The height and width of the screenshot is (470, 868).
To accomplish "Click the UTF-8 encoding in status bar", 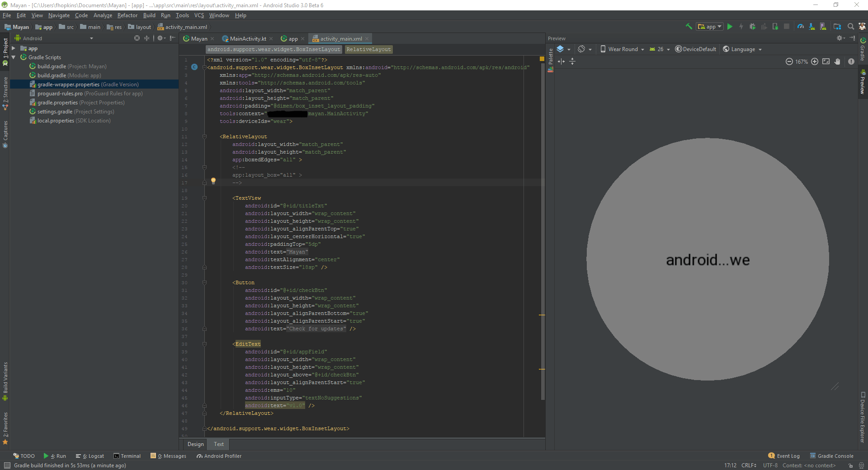I will 770,465.
